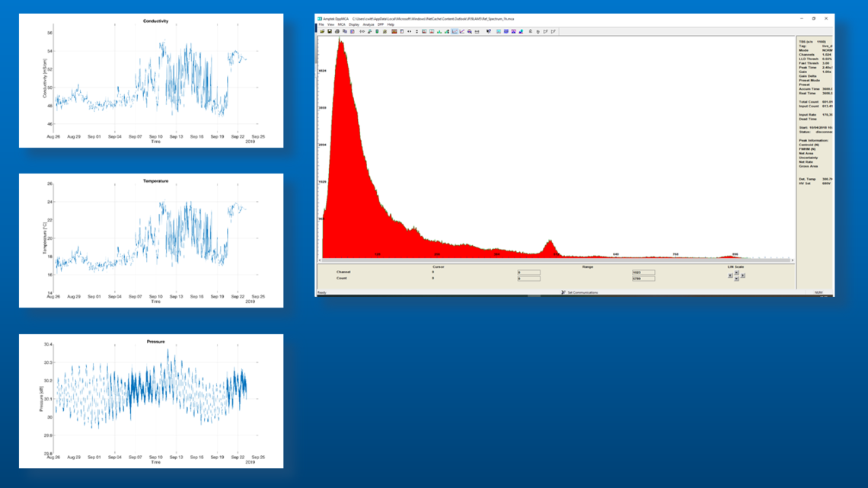Screen dimensions: 868x488
Task: Click the Gross Area label
Action: [x=808, y=166]
